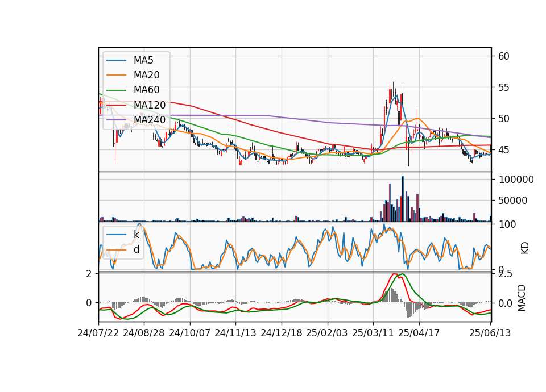Click the 24/07/22 date axis label
The image size is (546, 392).
point(98,333)
